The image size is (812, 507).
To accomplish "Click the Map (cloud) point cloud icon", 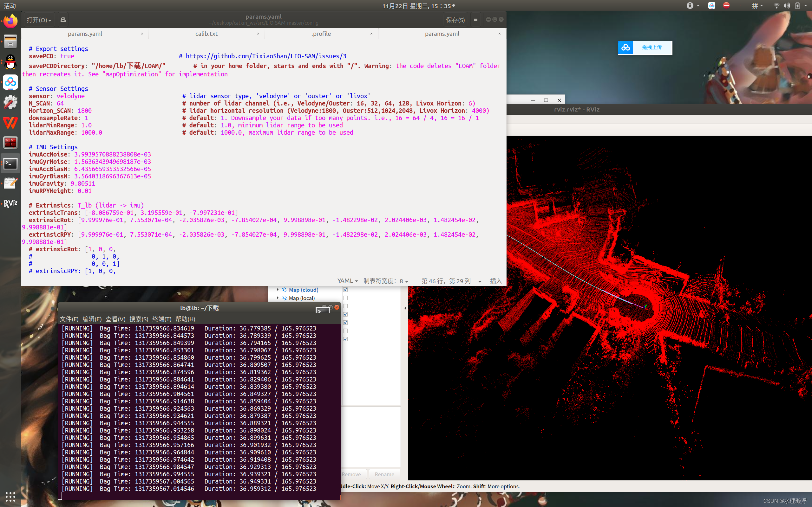I will pyautogui.click(x=284, y=290).
